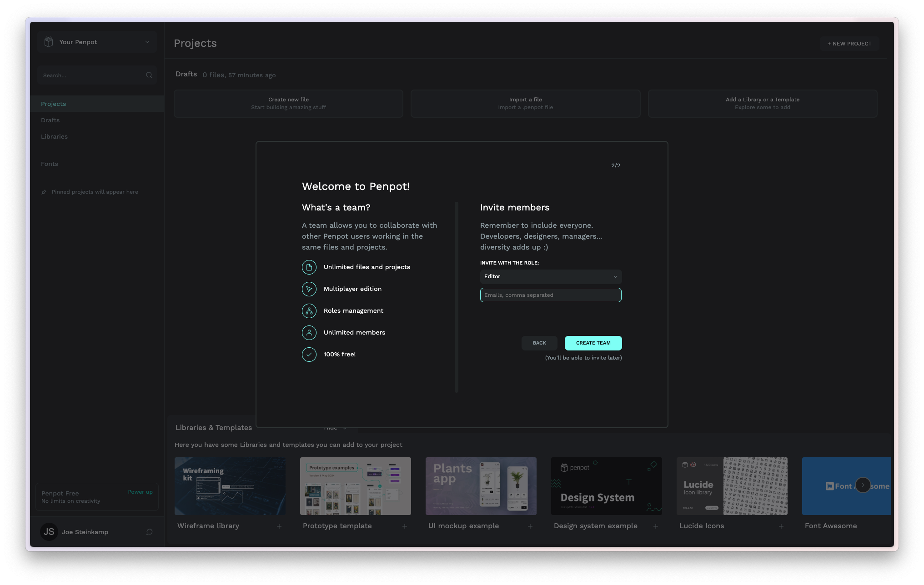Image resolution: width=924 pixels, height=585 pixels.
Task: Add Wireframe library with plus icon
Action: click(x=279, y=526)
